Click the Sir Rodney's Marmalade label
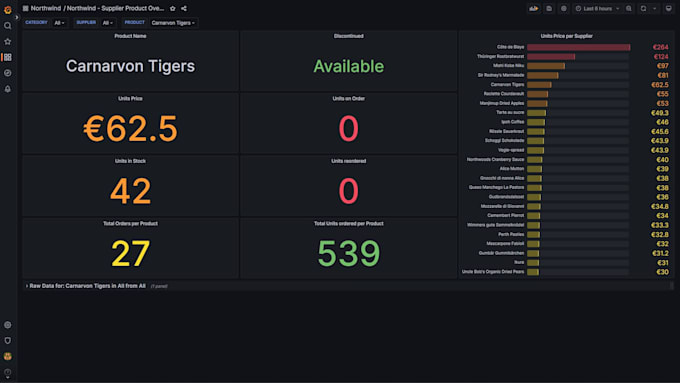The height and width of the screenshot is (383, 680). click(x=501, y=75)
